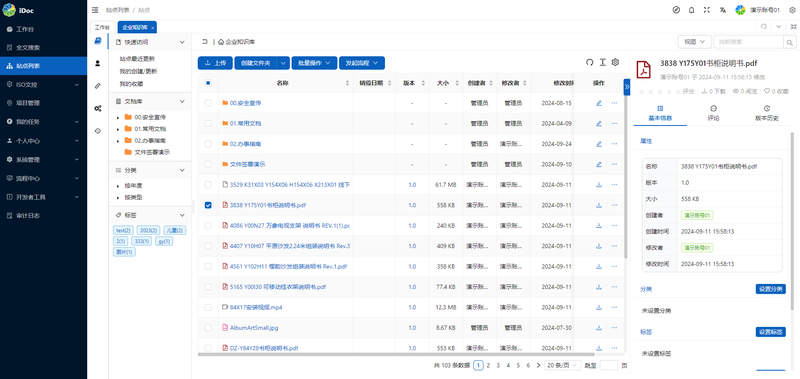Click the row height icon above table
The height and width of the screenshot is (379, 800).
click(603, 62)
